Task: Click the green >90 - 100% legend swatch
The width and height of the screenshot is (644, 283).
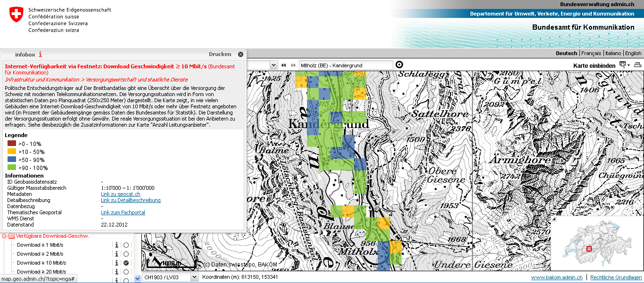Action: [x=12, y=168]
